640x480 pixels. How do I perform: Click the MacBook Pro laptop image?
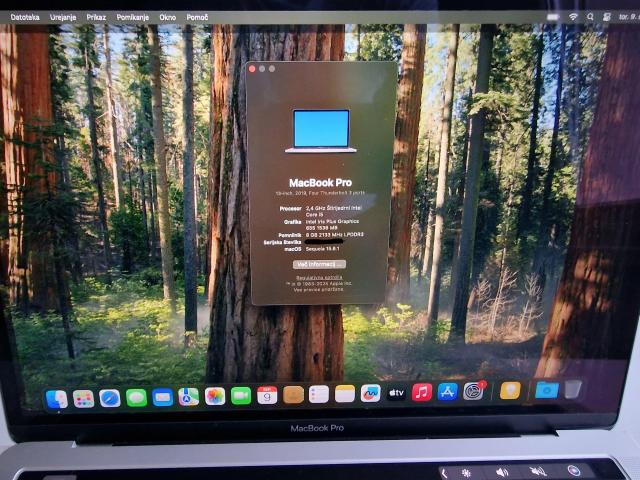[x=321, y=131]
